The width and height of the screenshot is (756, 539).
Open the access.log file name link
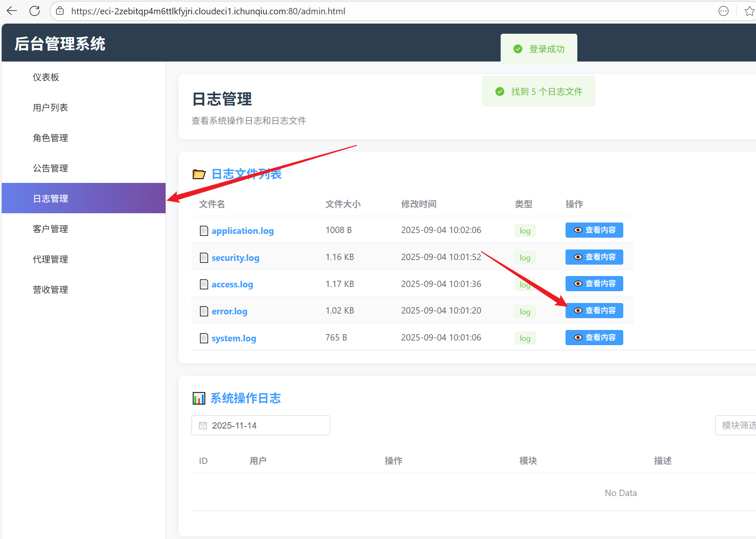[x=232, y=284]
